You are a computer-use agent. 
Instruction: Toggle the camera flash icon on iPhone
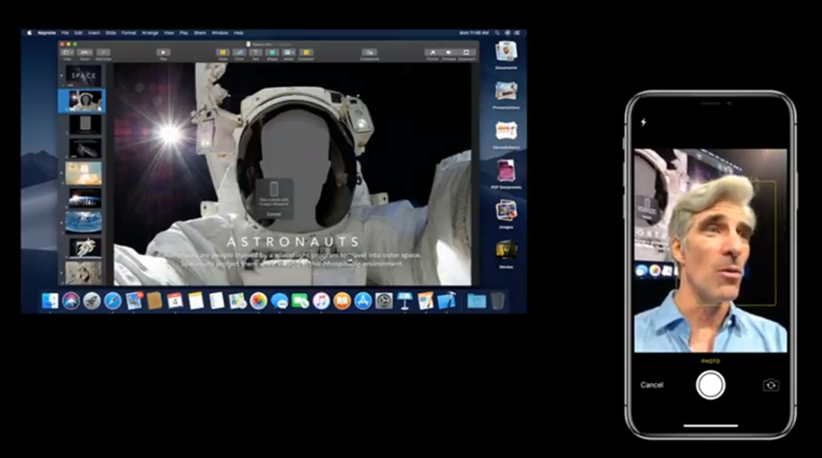click(643, 122)
